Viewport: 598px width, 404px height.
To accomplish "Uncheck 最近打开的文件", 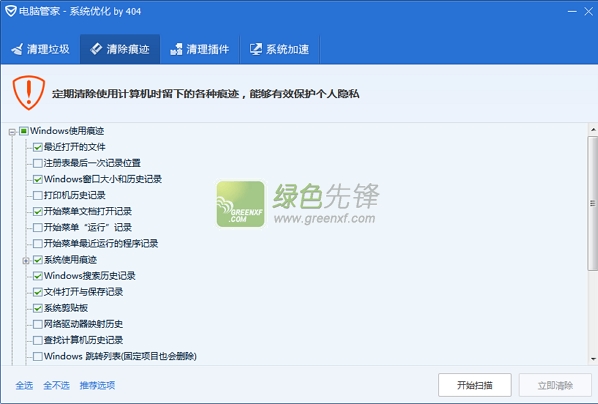I will 37,147.
